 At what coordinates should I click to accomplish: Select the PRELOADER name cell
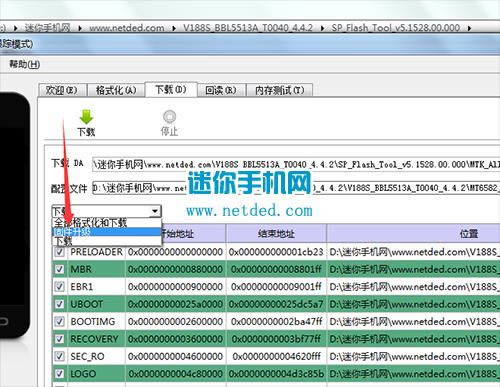pyautogui.click(x=96, y=252)
